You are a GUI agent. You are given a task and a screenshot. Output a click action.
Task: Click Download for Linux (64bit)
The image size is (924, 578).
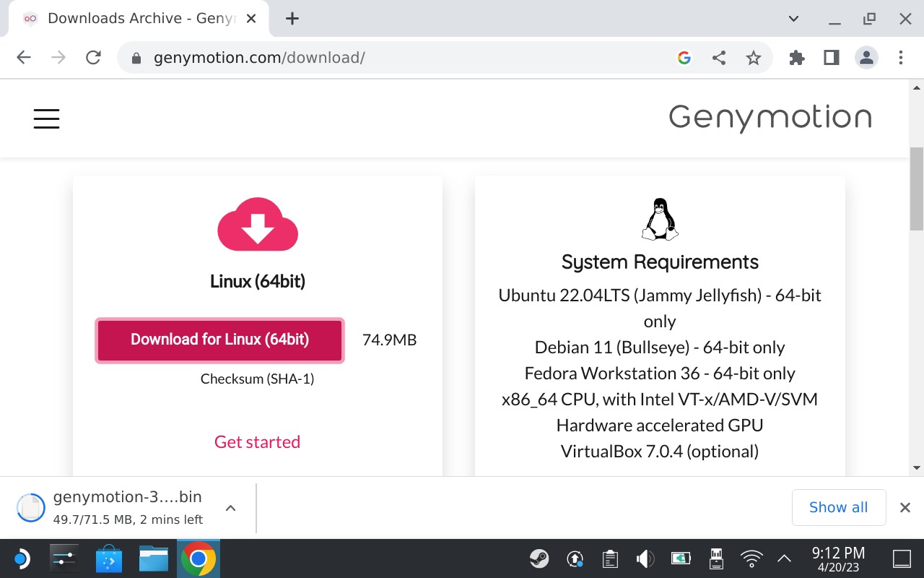coord(219,340)
